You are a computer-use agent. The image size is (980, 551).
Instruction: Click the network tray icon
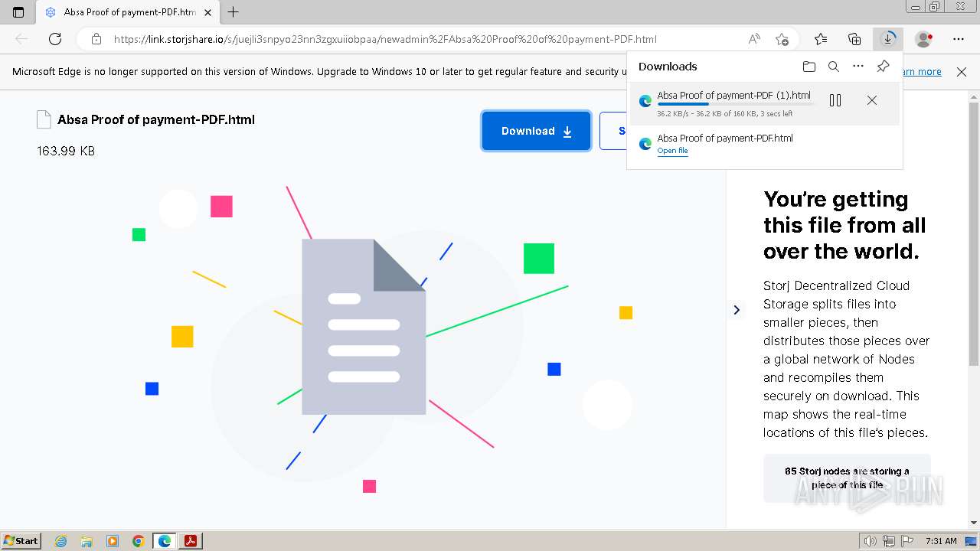tap(889, 541)
